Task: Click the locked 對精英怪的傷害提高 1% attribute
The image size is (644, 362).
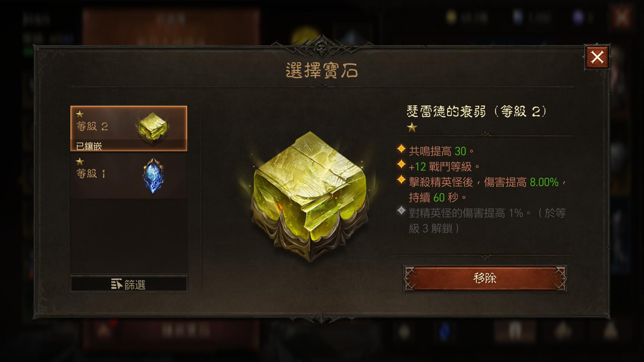Action: [487, 221]
